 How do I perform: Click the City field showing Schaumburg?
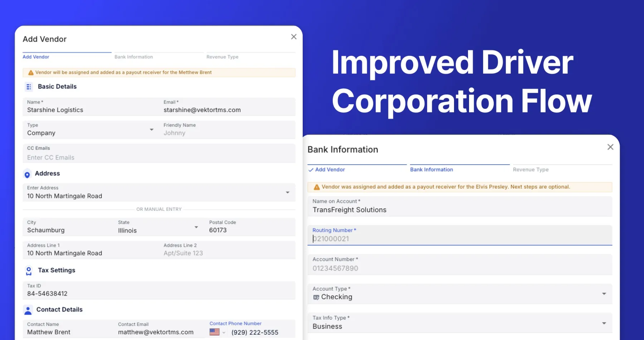[x=68, y=227]
